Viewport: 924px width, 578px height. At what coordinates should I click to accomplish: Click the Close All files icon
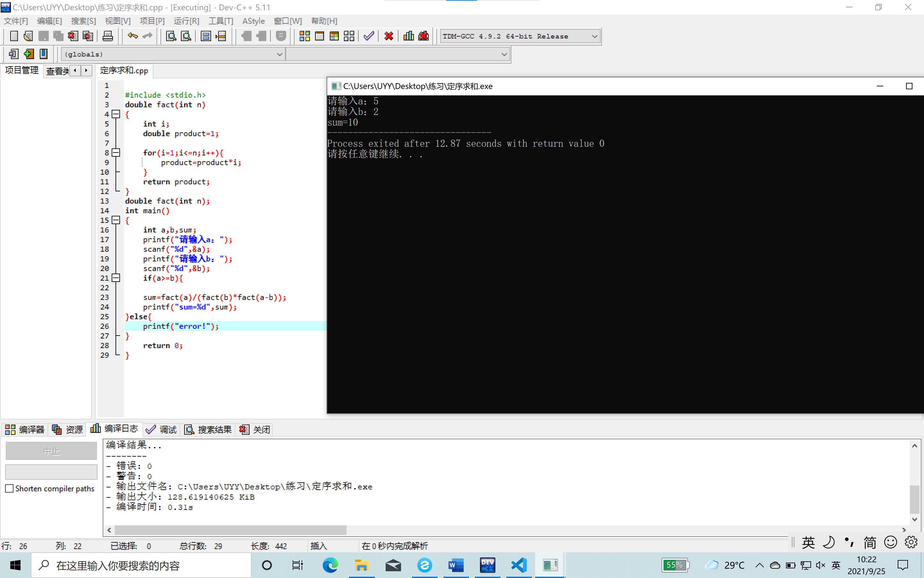coord(88,36)
